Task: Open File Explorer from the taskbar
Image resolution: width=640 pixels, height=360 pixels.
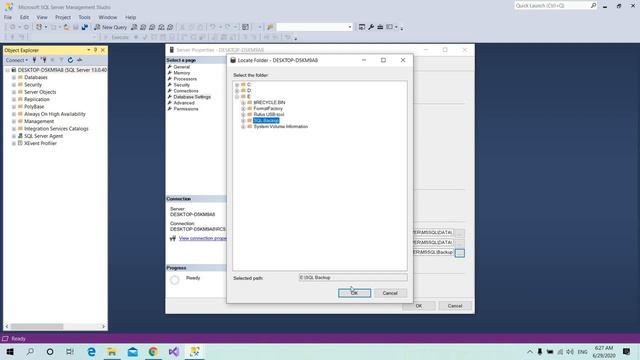Action: 112,351
